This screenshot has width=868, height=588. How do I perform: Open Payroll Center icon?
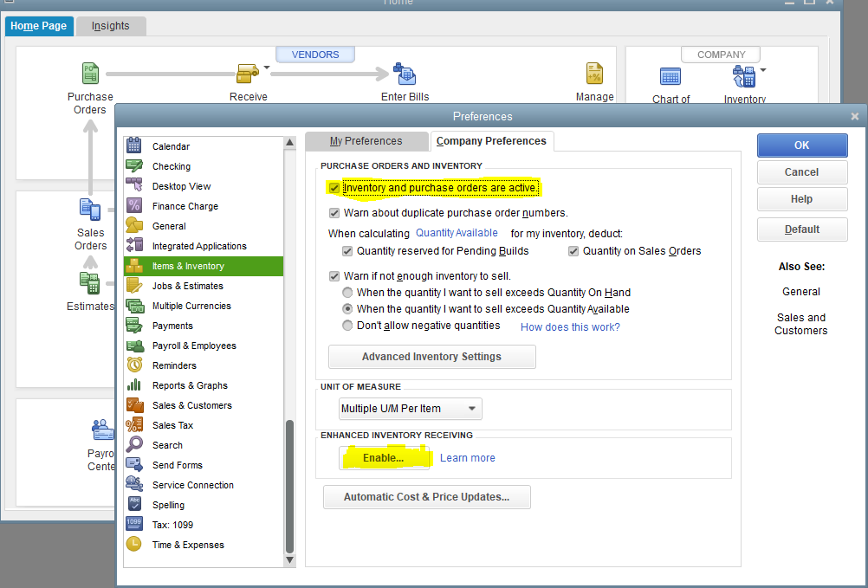103,430
